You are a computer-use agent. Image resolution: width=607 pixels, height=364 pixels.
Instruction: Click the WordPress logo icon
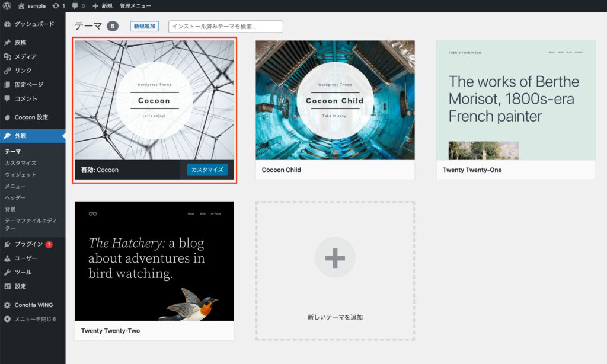(x=7, y=6)
